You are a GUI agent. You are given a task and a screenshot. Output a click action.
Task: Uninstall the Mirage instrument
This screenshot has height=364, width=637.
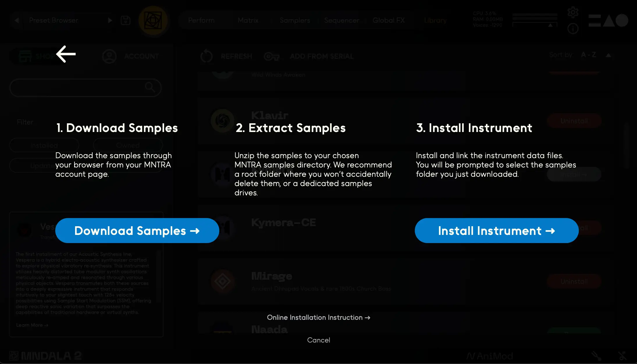point(574,281)
